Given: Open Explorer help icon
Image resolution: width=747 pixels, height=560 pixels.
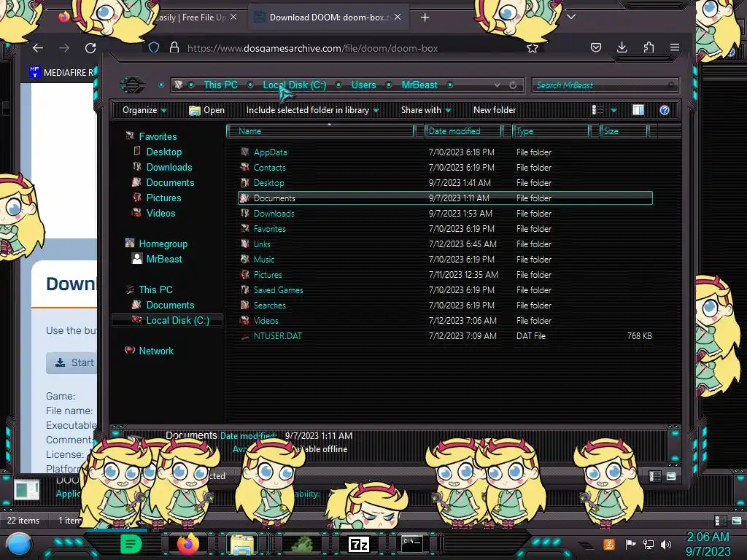Looking at the screenshot, I should tap(664, 110).
